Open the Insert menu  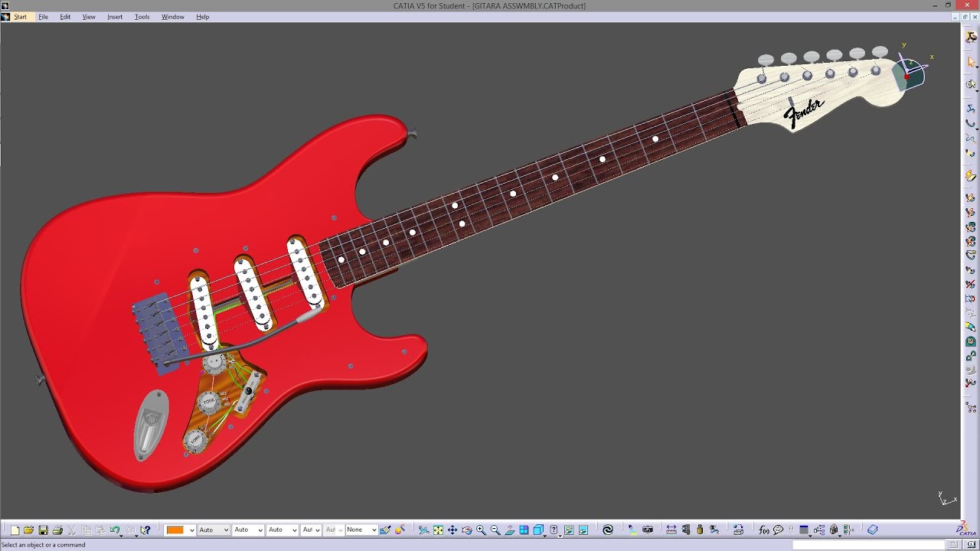[115, 17]
